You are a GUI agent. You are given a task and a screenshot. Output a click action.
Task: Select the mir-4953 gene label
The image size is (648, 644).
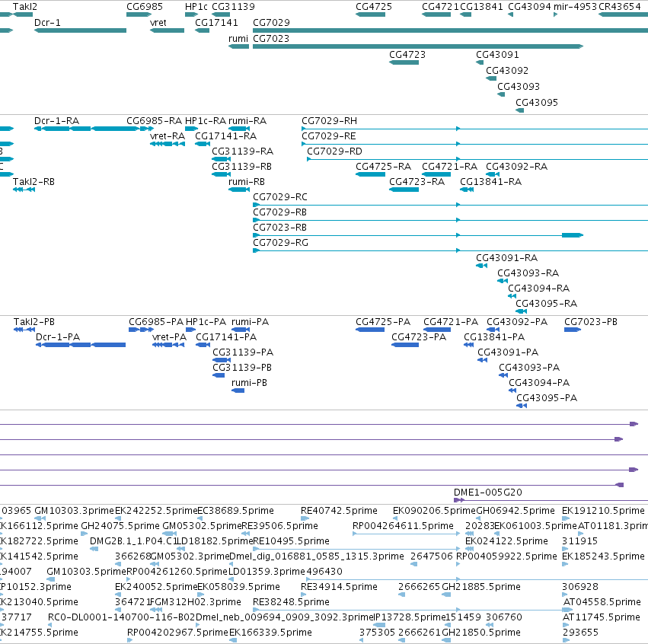pyautogui.click(x=575, y=7)
